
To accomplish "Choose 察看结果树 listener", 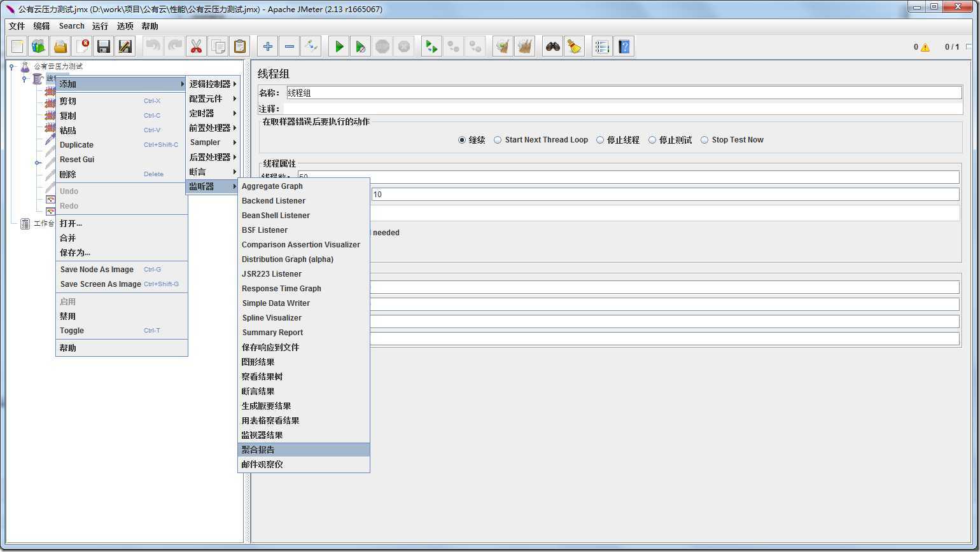I will click(x=304, y=376).
